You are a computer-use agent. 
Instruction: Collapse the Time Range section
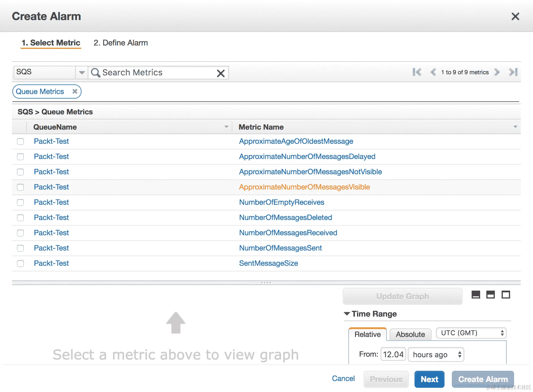coord(347,314)
